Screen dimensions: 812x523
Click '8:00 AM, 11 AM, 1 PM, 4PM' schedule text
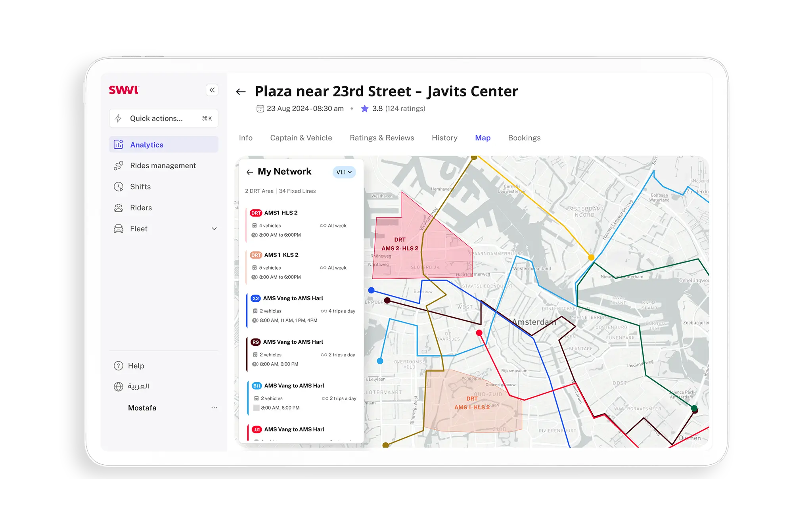point(288,320)
